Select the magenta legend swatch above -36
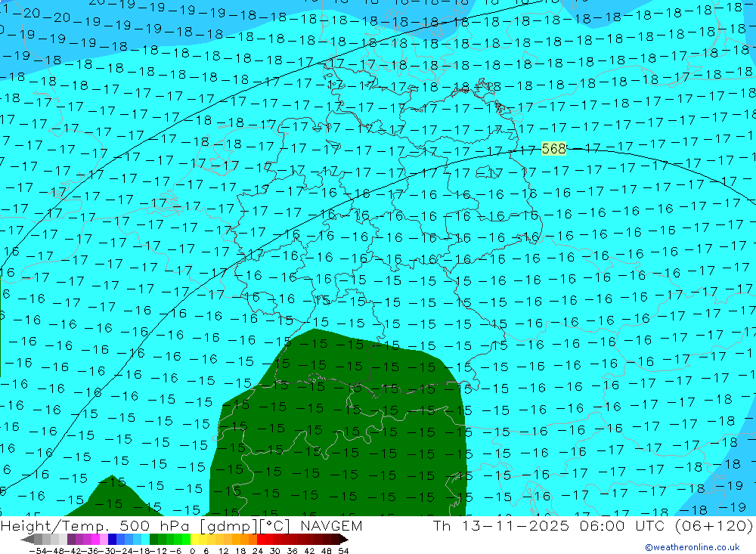Screen dimensions: 756x554 (95, 540)
